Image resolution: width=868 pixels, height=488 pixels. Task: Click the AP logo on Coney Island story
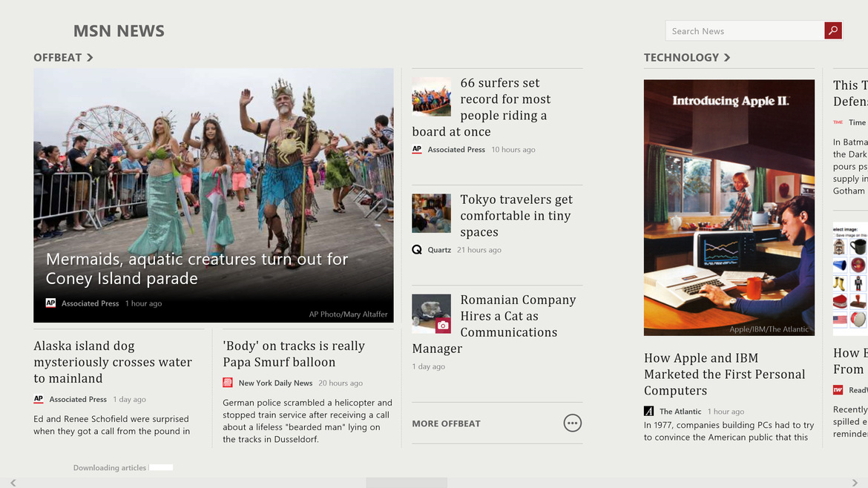[x=50, y=303]
